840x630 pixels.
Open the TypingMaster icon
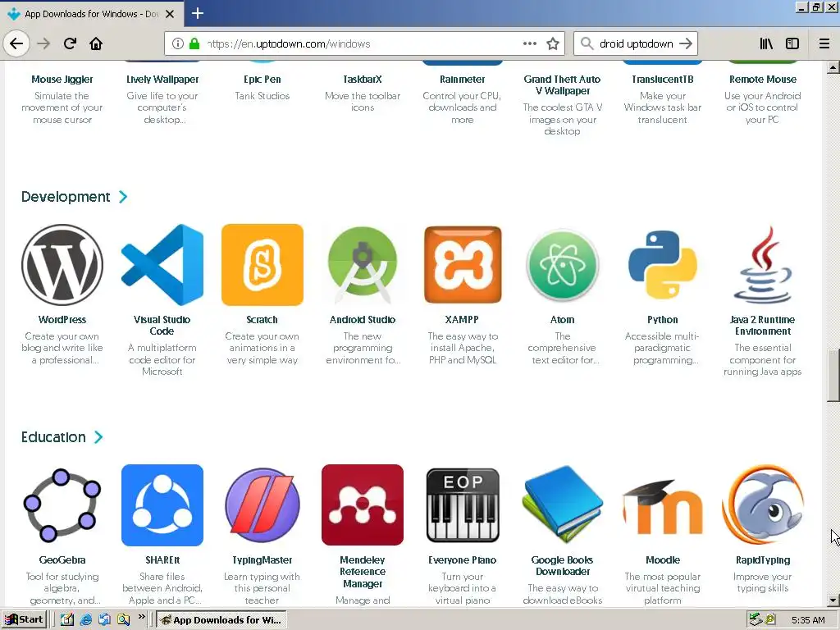pyautogui.click(x=262, y=505)
